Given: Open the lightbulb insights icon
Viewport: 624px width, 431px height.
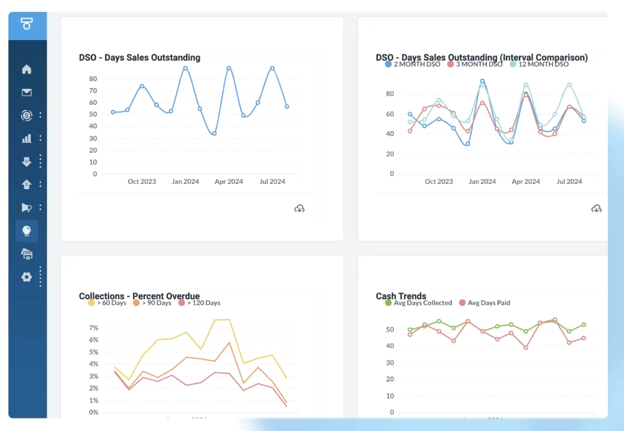Looking at the screenshot, I should 27,231.
